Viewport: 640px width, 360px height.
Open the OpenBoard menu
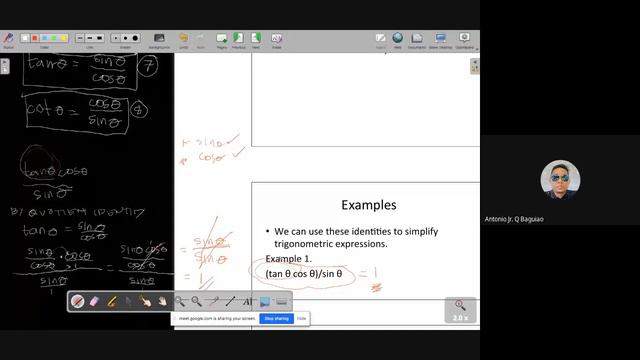click(464, 40)
